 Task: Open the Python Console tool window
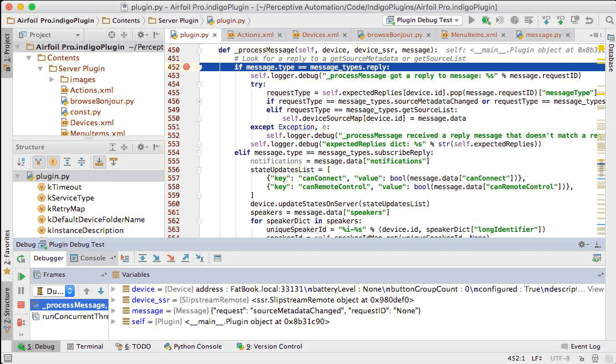(193, 346)
